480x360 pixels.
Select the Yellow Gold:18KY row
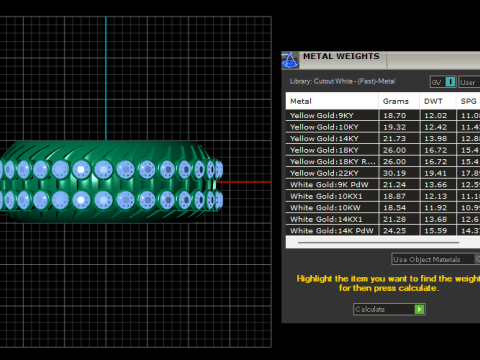pyautogui.click(x=383, y=150)
